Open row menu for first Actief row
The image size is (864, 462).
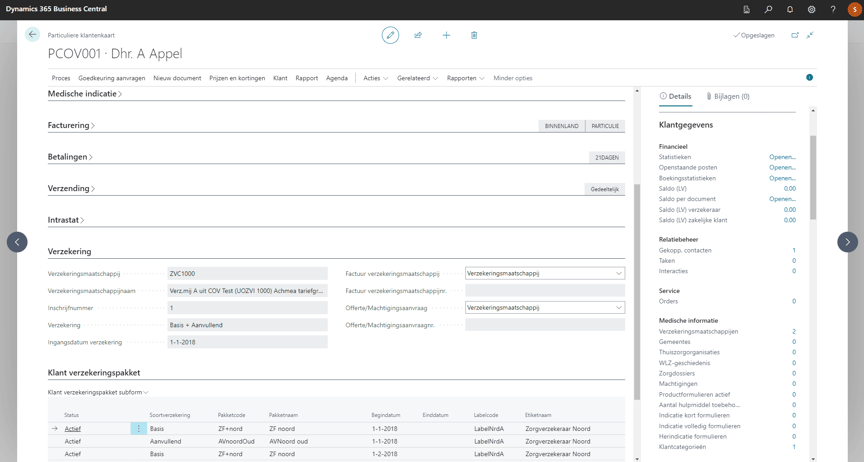point(138,428)
